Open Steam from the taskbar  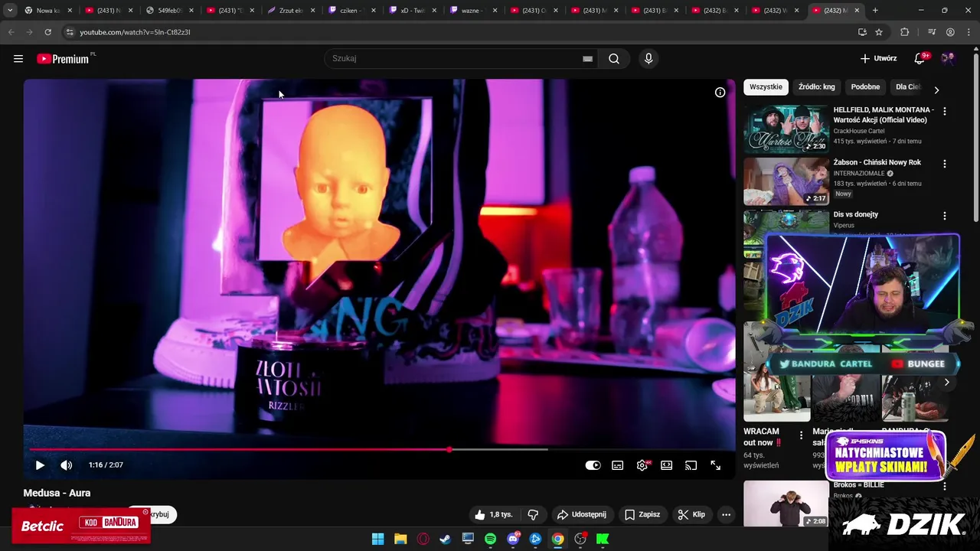tap(446, 539)
